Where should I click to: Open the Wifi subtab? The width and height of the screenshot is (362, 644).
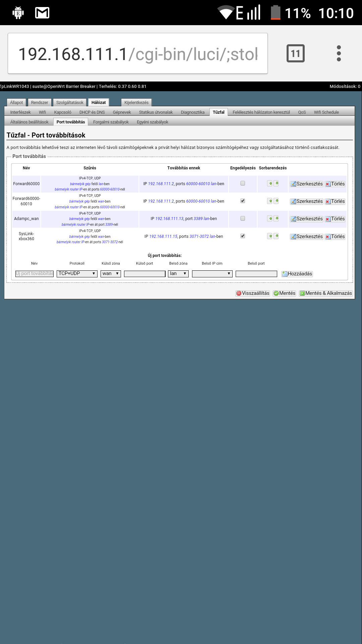[42, 112]
